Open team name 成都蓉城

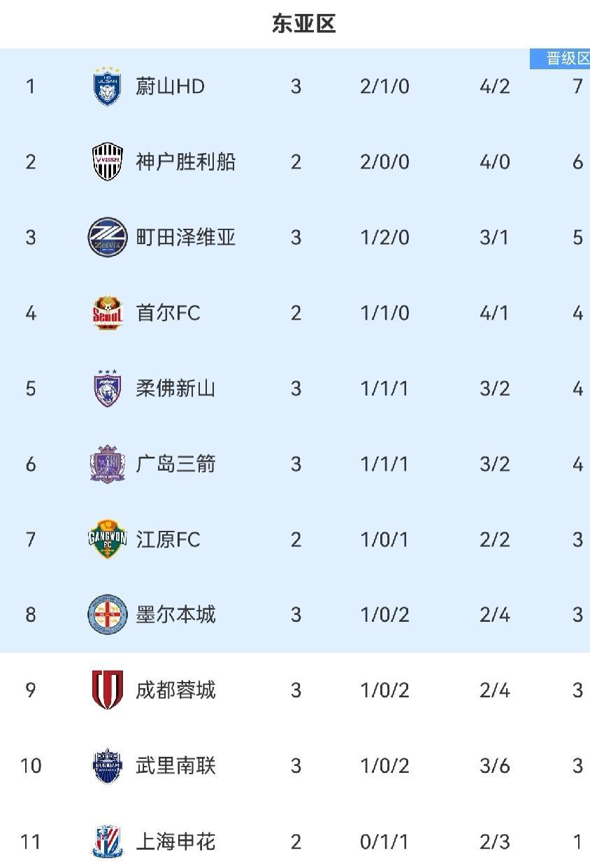click(175, 691)
